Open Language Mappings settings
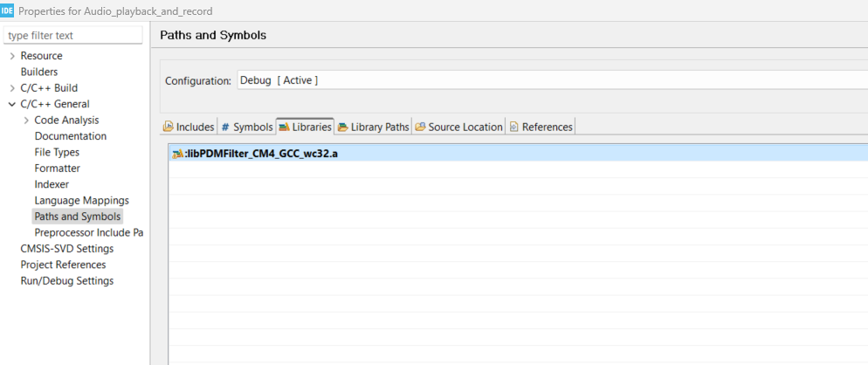Viewport: 868px width, 365px height. [81, 201]
